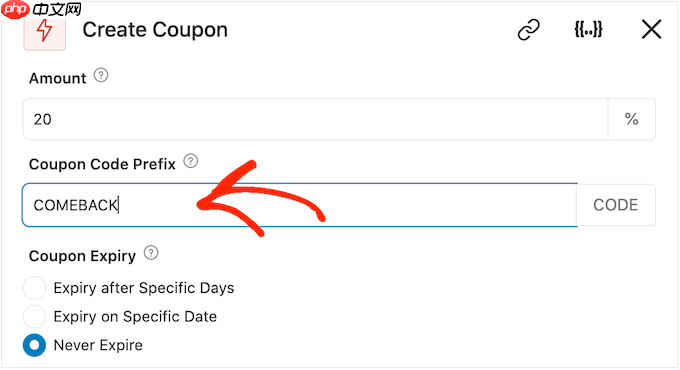680x370 pixels.
Task: Click the red lightning bolt action icon
Action: tap(45, 31)
